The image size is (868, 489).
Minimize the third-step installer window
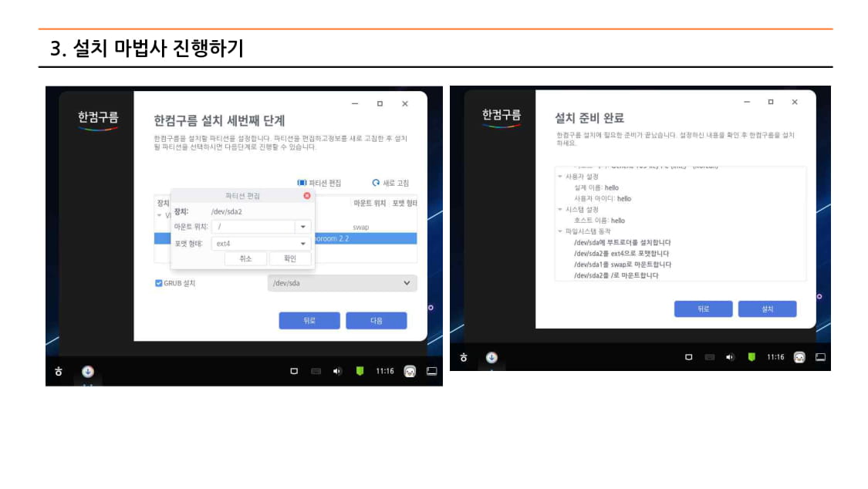[x=355, y=103]
